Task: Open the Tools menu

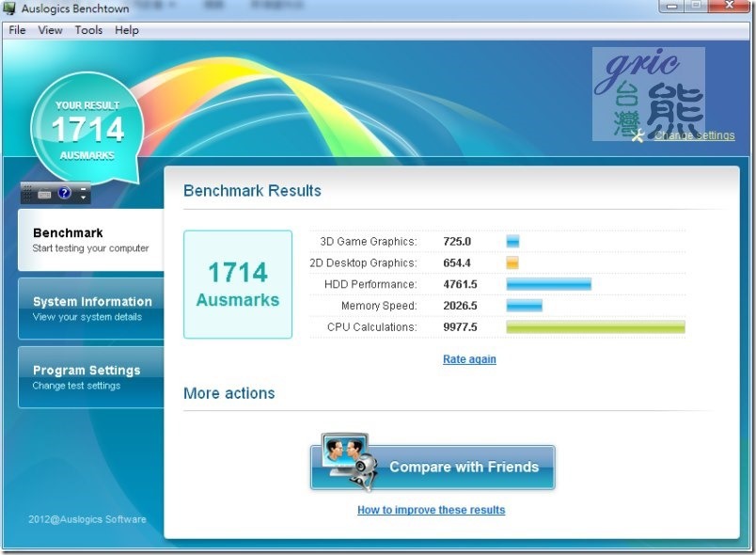Action: pyautogui.click(x=88, y=30)
